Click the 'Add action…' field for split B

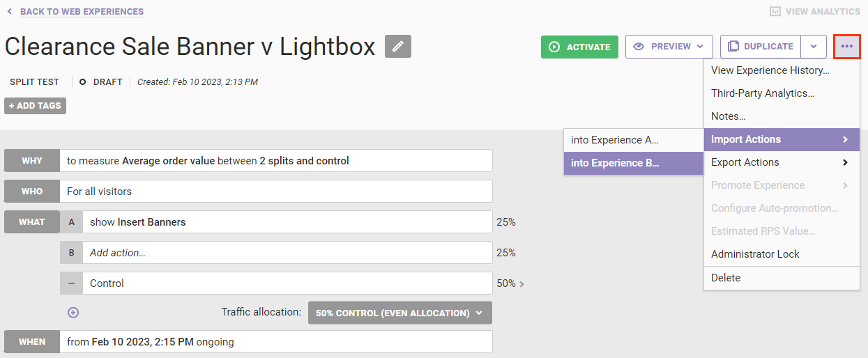pos(287,253)
